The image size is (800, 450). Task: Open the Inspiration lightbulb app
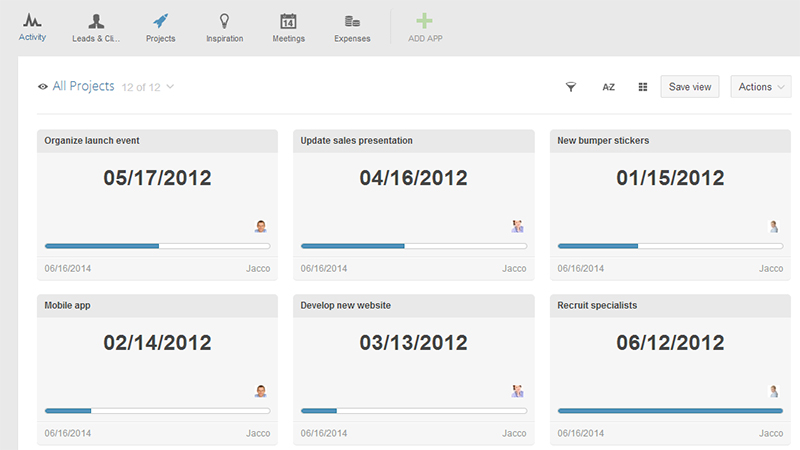click(x=224, y=21)
